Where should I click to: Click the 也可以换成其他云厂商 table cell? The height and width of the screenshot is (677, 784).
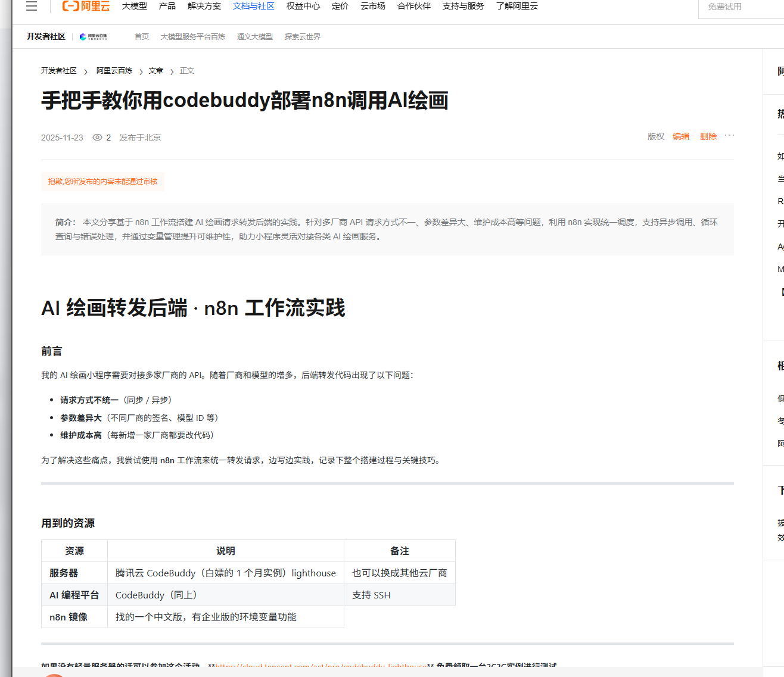400,573
